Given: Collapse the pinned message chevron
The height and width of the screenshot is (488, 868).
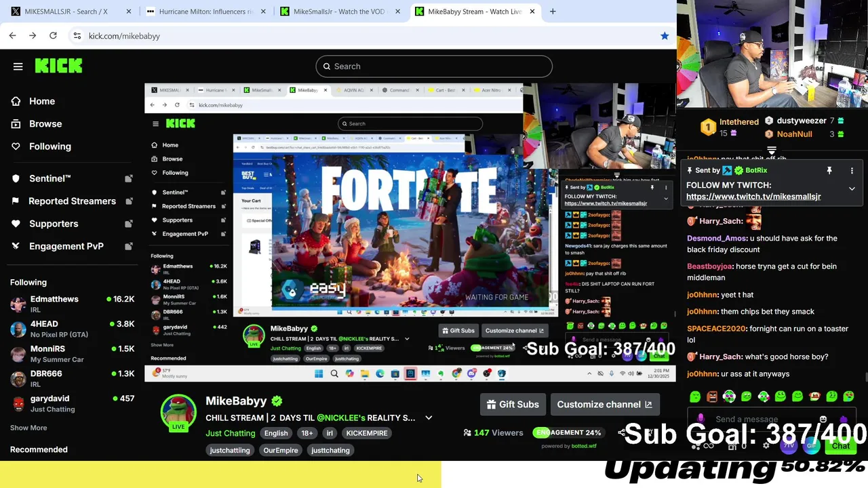Looking at the screenshot, I should 852,189.
